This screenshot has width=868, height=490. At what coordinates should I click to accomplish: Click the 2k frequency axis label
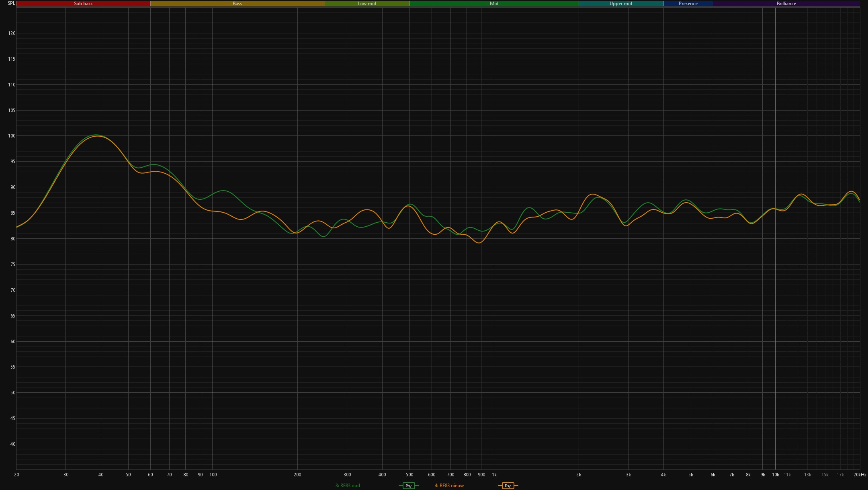click(x=579, y=475)
